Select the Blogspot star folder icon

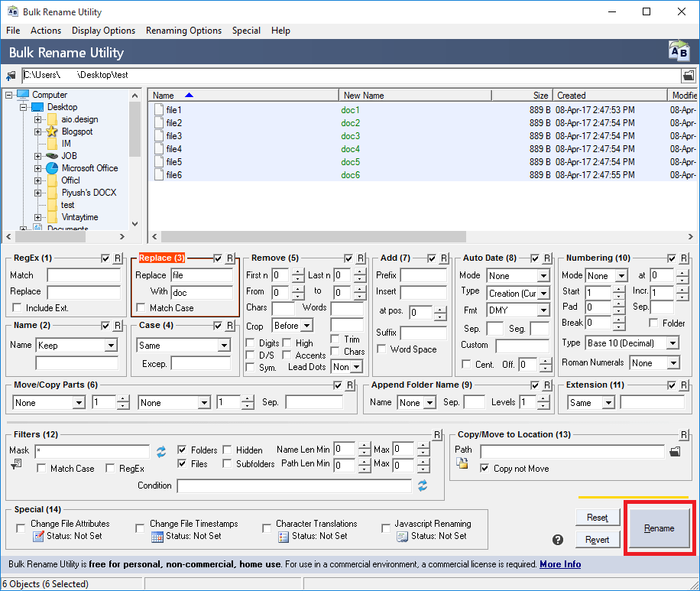52,132
